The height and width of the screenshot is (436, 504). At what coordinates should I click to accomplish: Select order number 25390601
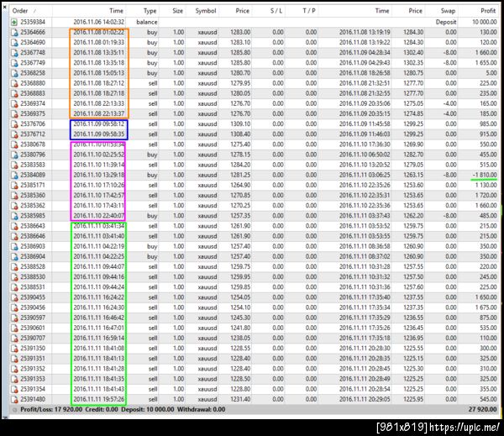[x=33, y=328]
